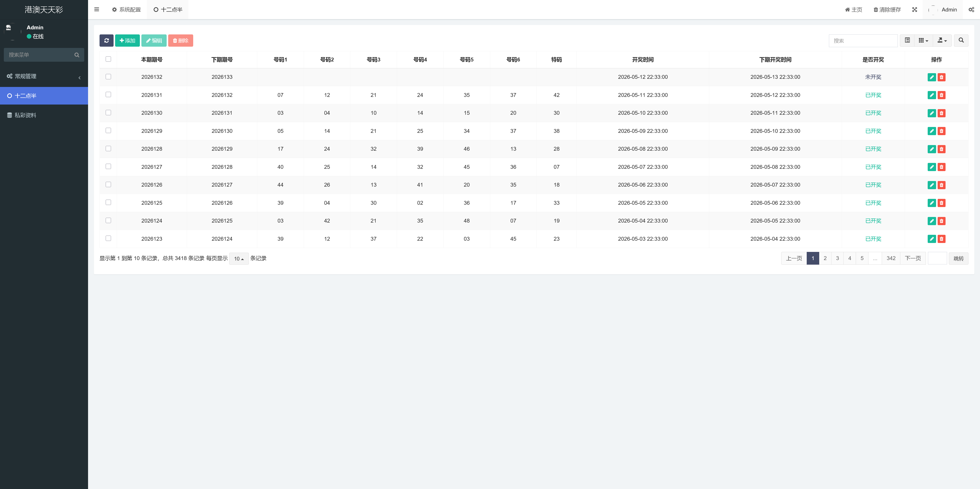Check the box for row 2026126
This screenshot has height=489, width=980.
tap(108, 184)
